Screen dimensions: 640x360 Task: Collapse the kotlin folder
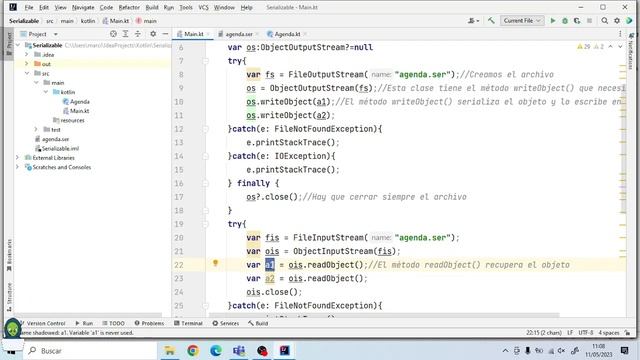(46, 92)
